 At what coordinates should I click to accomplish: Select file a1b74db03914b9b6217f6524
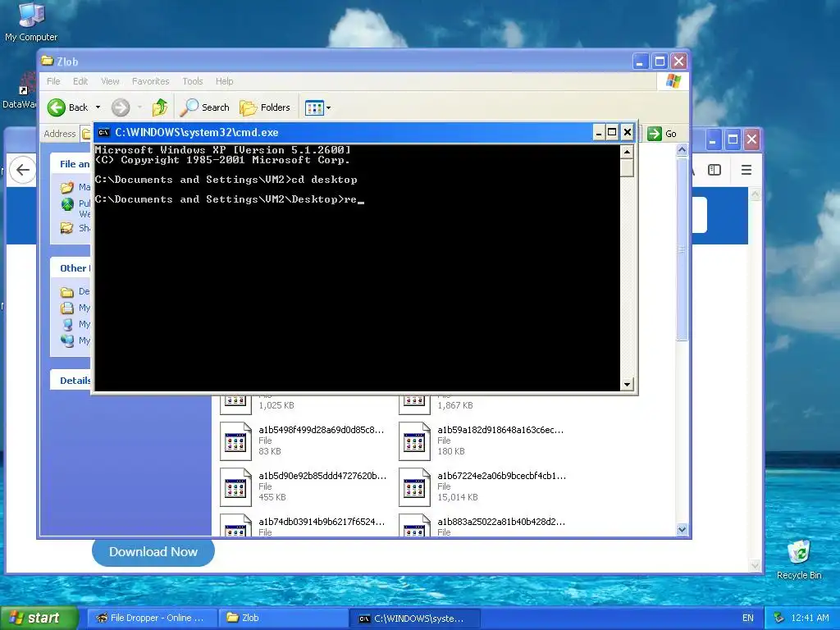[x=322, y=522]
